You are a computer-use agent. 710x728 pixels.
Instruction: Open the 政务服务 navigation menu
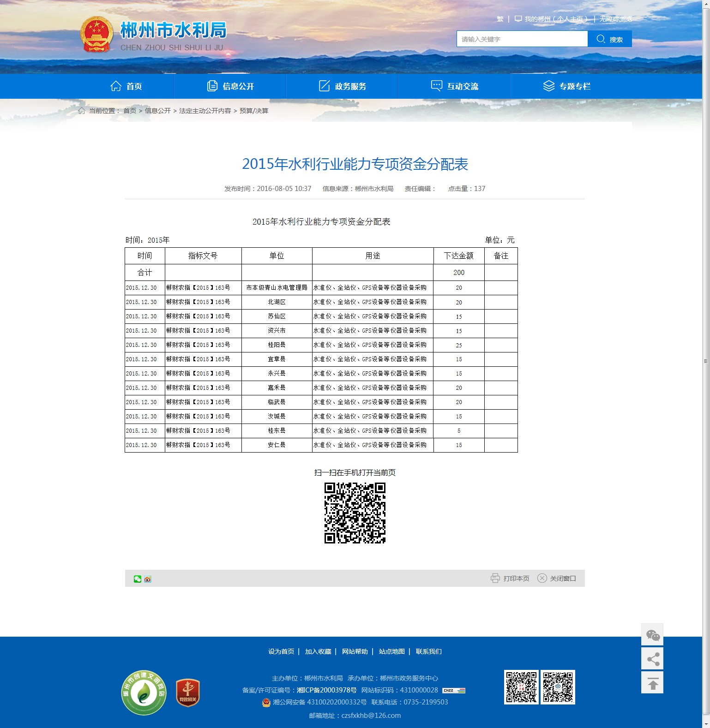click(x=343, y=86)
